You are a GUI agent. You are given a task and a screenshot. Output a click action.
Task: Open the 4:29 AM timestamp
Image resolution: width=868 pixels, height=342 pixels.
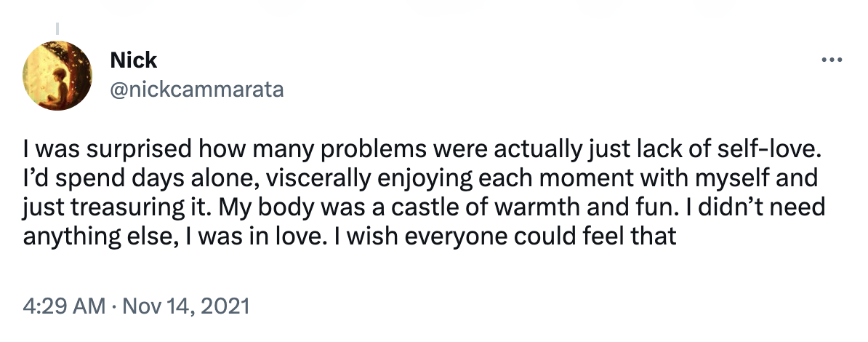click(64, 306)
